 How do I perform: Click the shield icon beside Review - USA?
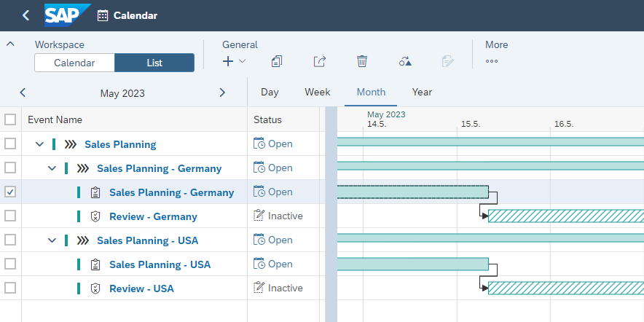coord(95,288)
